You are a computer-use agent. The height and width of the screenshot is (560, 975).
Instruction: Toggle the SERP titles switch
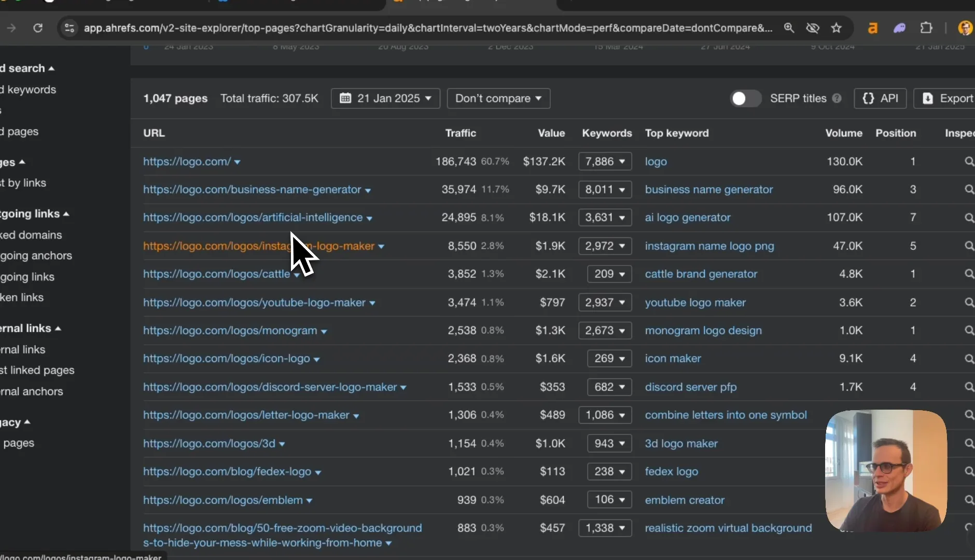746,99
